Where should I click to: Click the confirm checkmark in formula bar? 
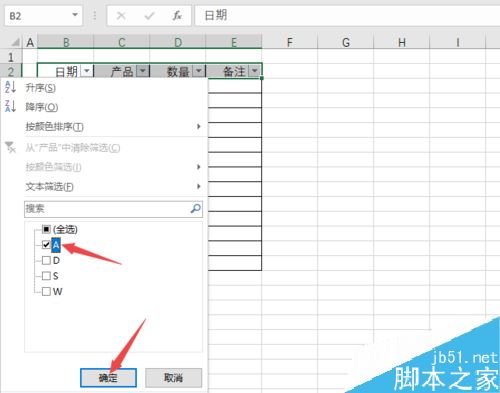[x=149, y=15]
